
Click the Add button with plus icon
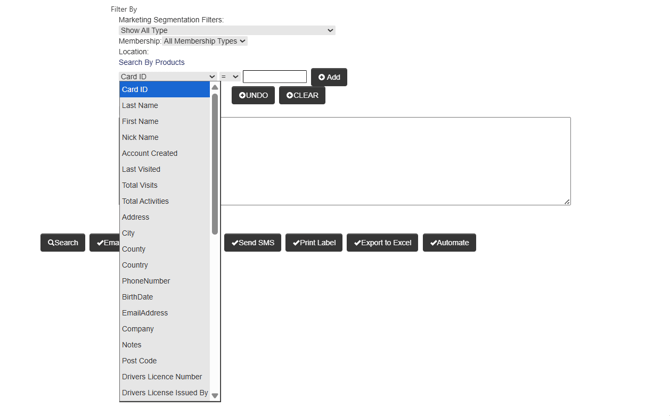coord(329,77)
